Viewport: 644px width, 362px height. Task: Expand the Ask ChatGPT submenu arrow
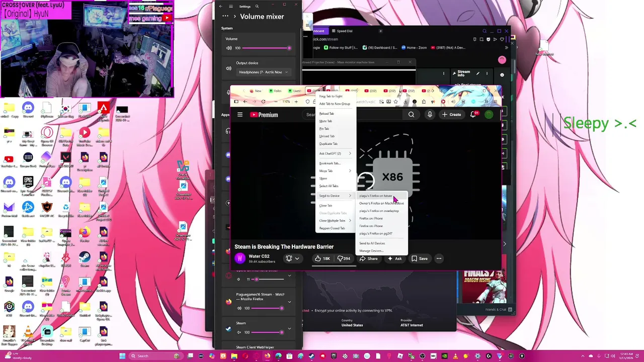(x=350, y=153)
